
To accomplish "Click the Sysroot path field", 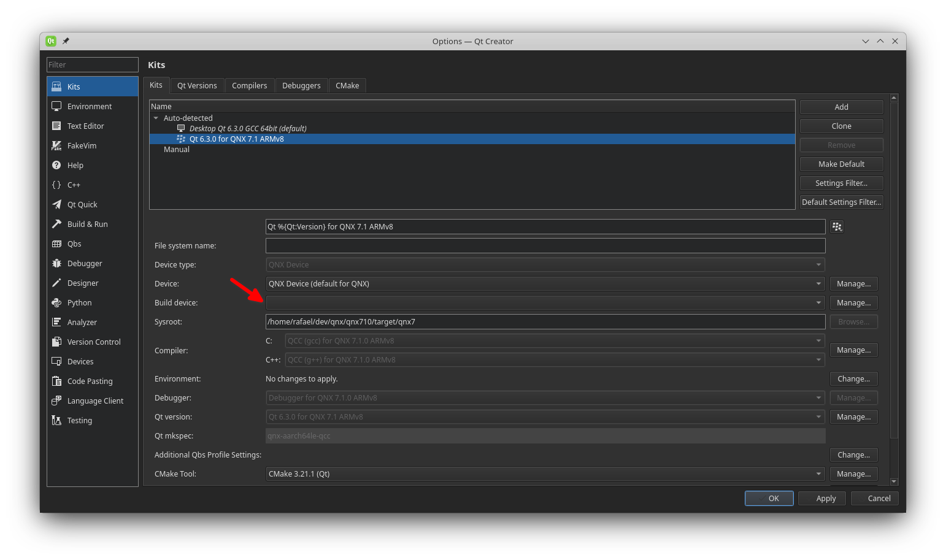I will coord(545,321).
